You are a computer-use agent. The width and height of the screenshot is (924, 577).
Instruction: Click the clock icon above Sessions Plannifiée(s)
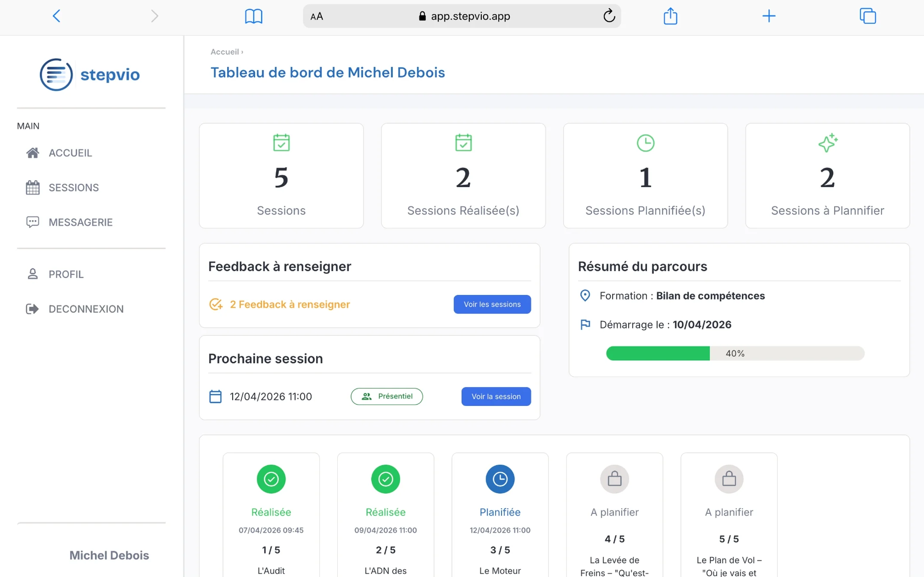point(645,143)
